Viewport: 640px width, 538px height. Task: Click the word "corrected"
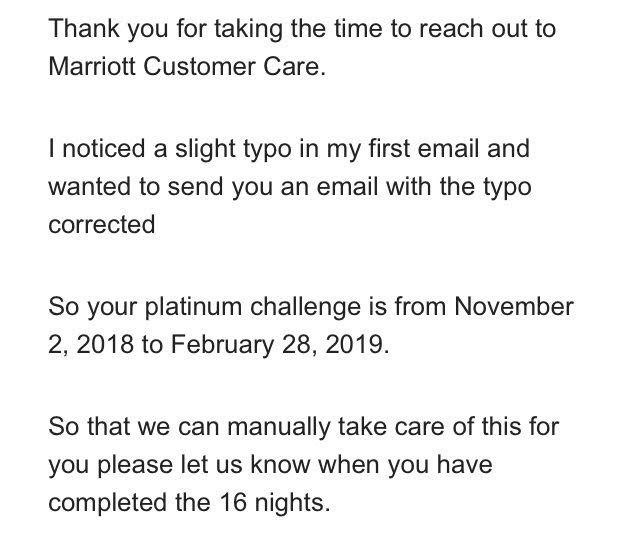102,225
